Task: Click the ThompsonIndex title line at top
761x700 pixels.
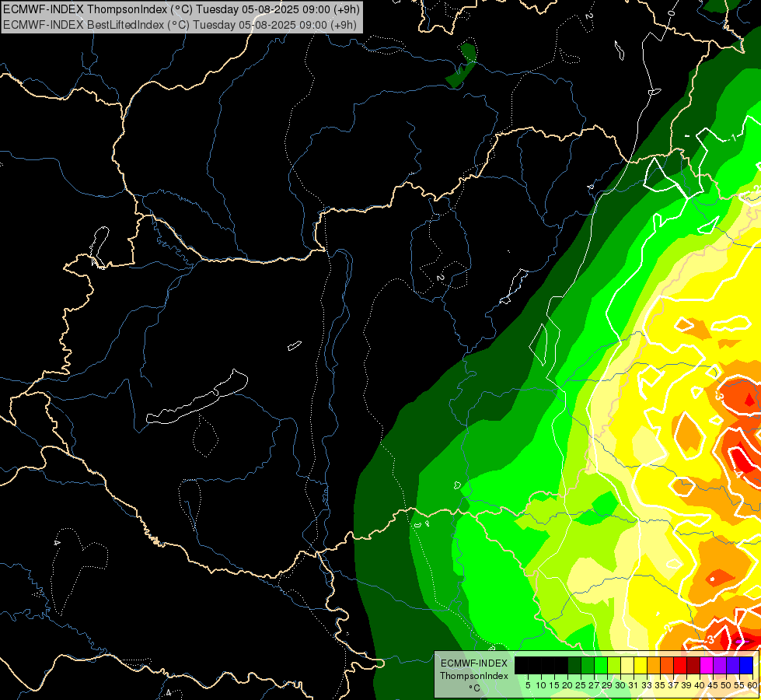Action: click(x=181, y=9)
